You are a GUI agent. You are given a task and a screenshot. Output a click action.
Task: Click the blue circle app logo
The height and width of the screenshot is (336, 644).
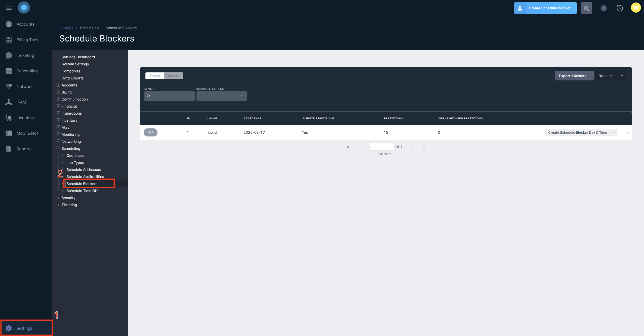point(24,8)
